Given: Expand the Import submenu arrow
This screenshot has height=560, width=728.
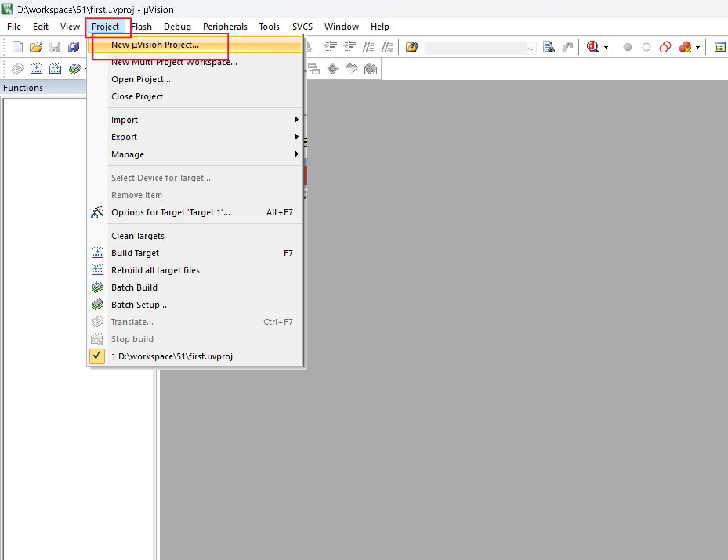Looking at the screenshot, I should (296, 119).
